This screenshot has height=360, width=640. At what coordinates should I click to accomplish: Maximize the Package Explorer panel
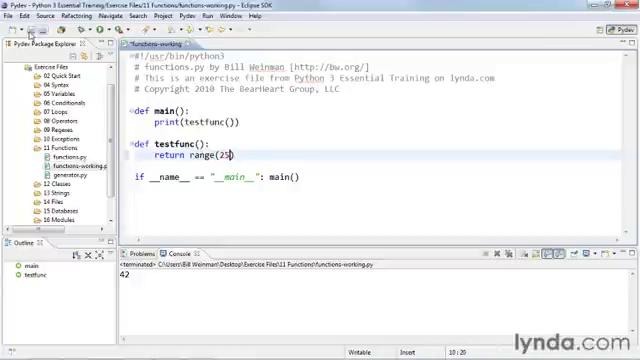[x=111, y=42]
